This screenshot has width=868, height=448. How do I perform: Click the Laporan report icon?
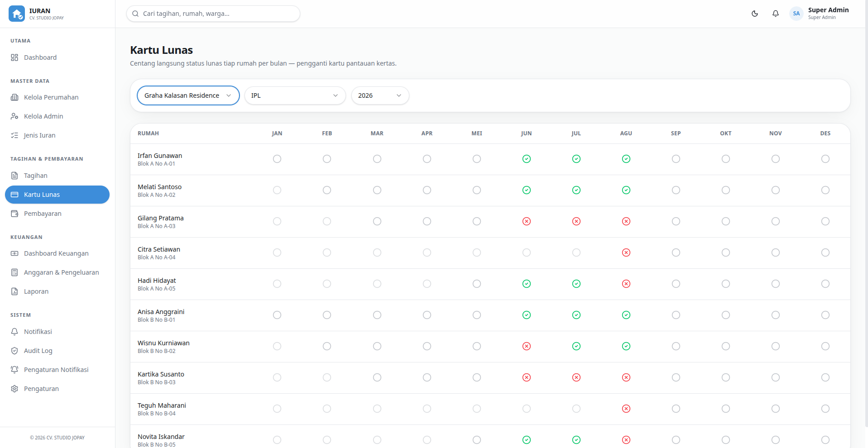click(14, 291)
